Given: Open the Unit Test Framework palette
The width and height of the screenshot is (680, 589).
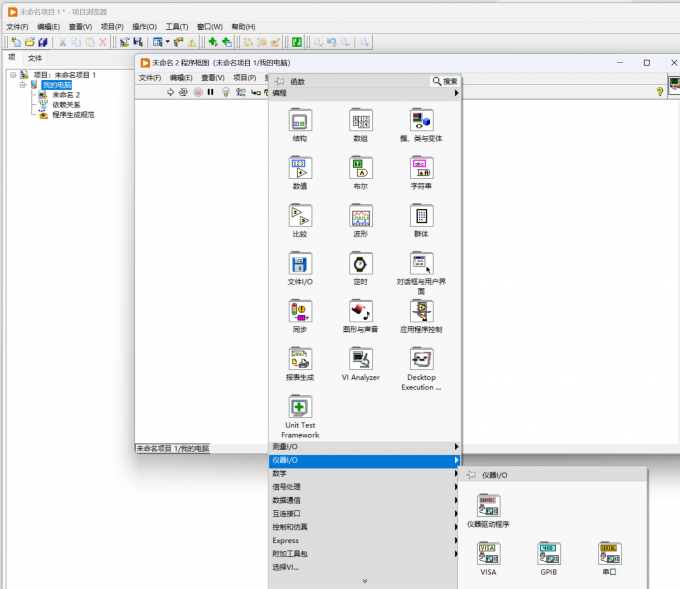Looking at the screenshot, I should click(300, 406).
